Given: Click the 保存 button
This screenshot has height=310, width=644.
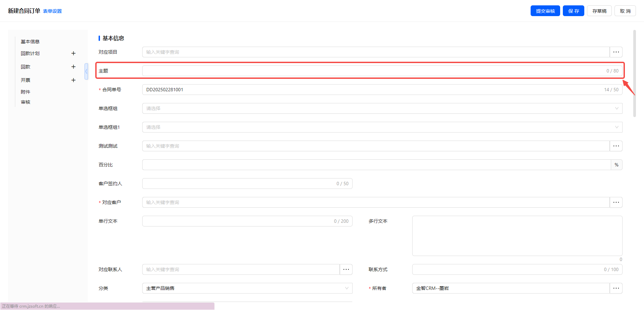Looking at the screenshot, I should (574, 11).
